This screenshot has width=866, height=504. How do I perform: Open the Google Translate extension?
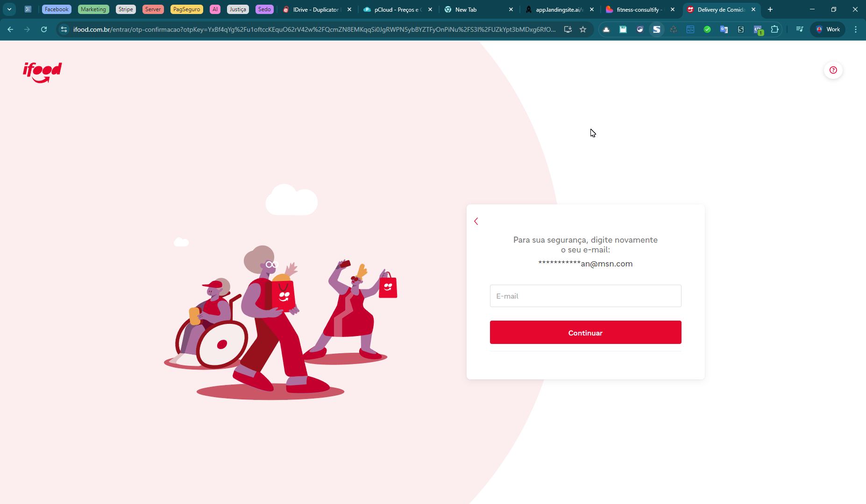coord(724,29)
